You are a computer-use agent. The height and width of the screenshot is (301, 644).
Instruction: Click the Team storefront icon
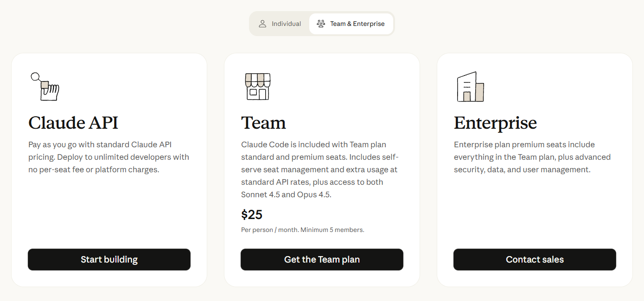257,87
